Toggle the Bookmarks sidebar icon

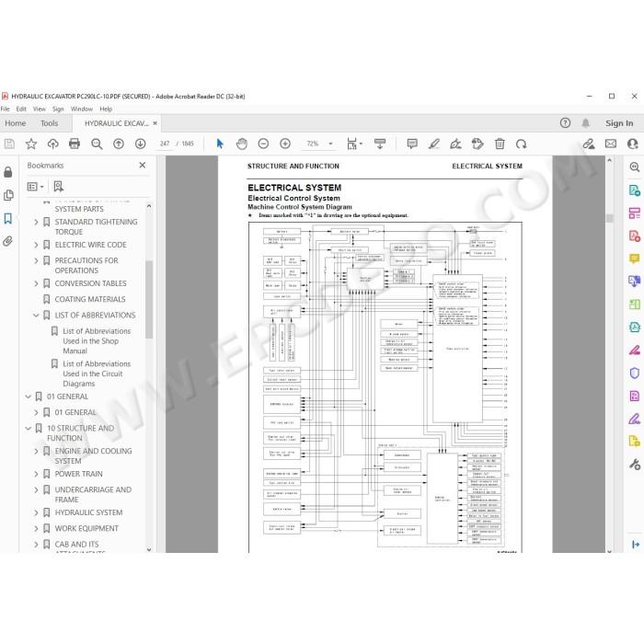pos(7,218)
